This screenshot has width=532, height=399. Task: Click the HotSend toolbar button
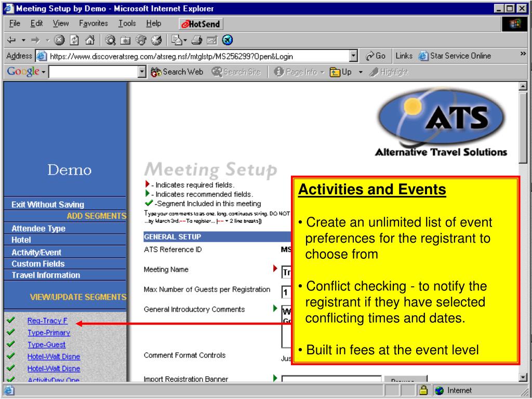(201, 24)
